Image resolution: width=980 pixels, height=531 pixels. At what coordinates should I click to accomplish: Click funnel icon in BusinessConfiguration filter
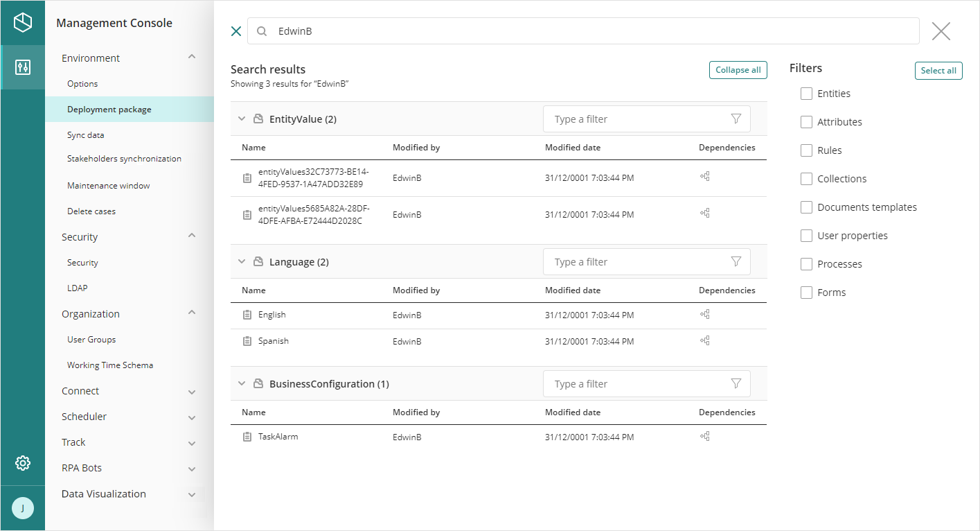(x=736, y=384)
